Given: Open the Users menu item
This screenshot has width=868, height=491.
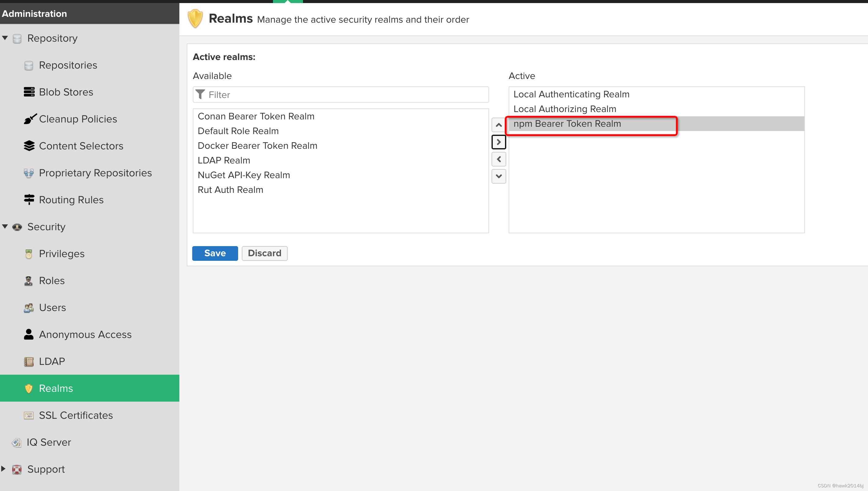Looking at the screenshot, I should point(52,307).
